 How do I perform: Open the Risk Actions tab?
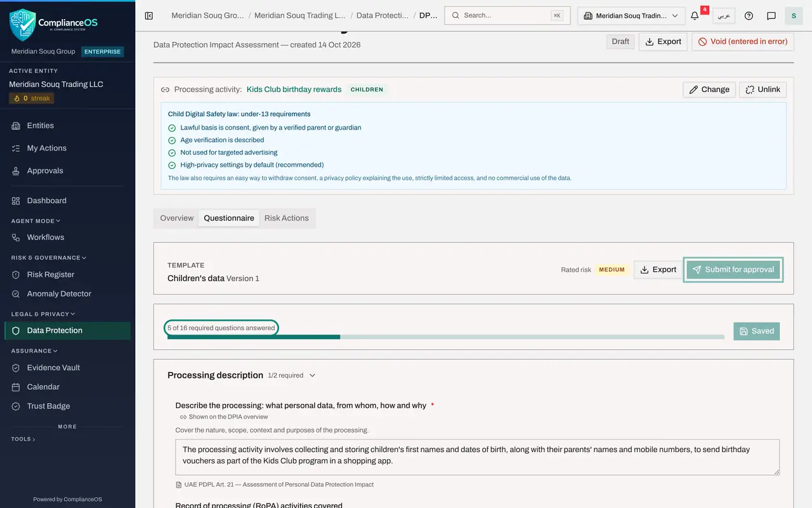click(x=287, y=218)
